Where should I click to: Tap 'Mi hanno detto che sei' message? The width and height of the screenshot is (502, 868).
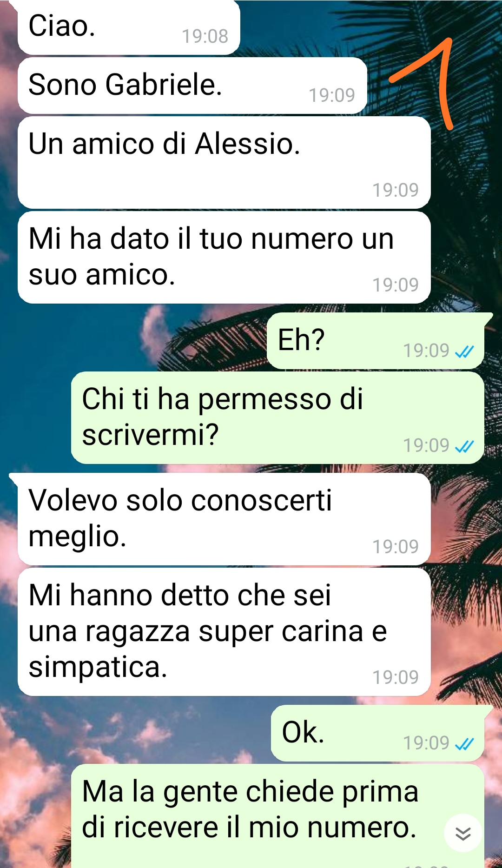[x=224, y=632]
